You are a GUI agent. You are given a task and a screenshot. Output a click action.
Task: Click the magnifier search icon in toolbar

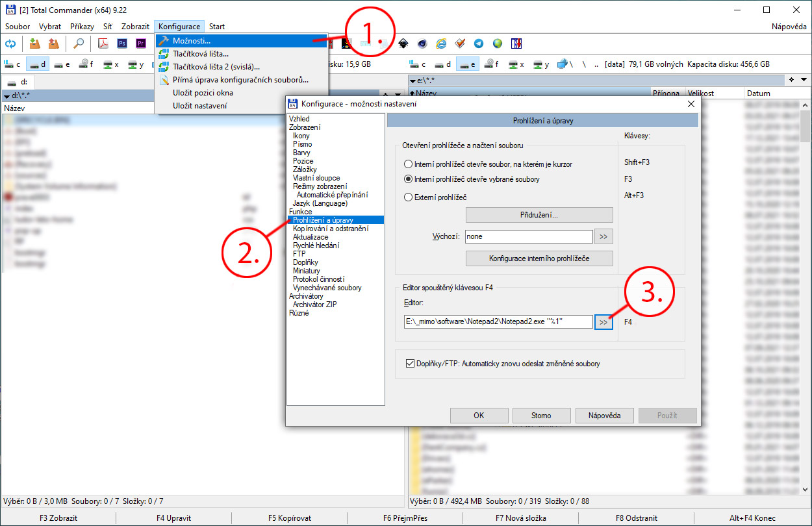pos(79,44)
